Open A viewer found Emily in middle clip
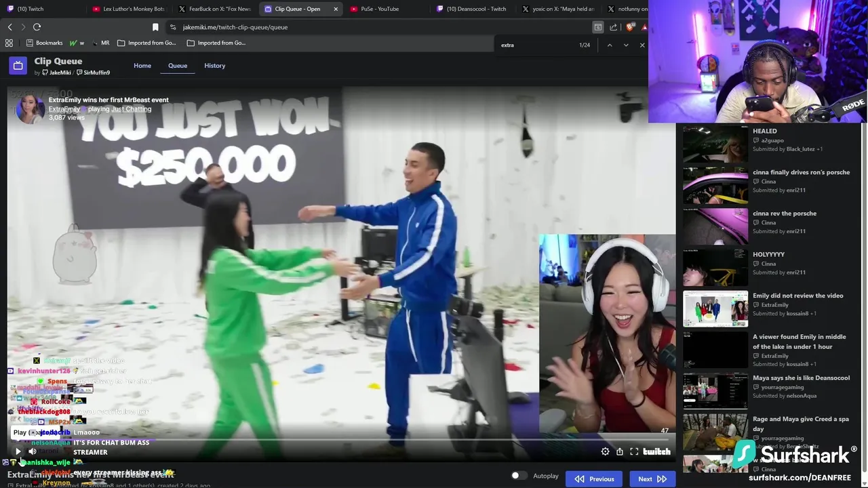This screenshot has width=868, height=488. point(800,342)
